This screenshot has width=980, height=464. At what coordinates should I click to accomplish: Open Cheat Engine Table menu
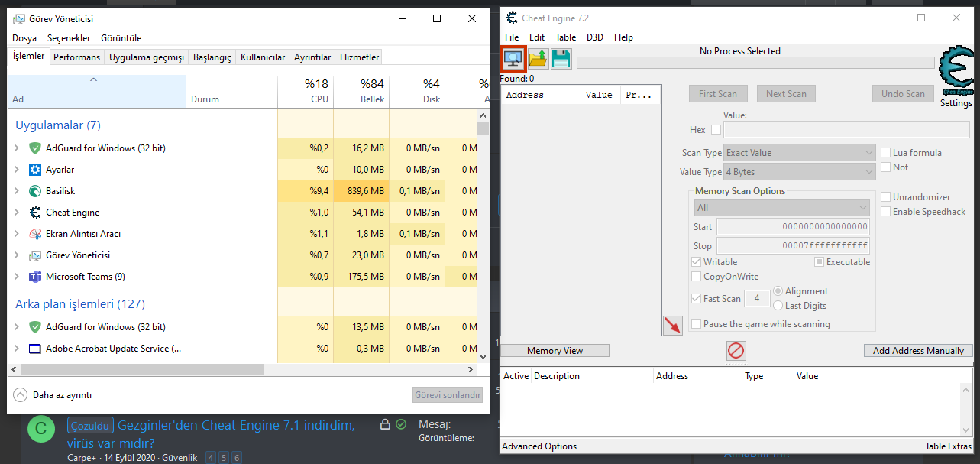pyautogui.click(x=566, y=37)
